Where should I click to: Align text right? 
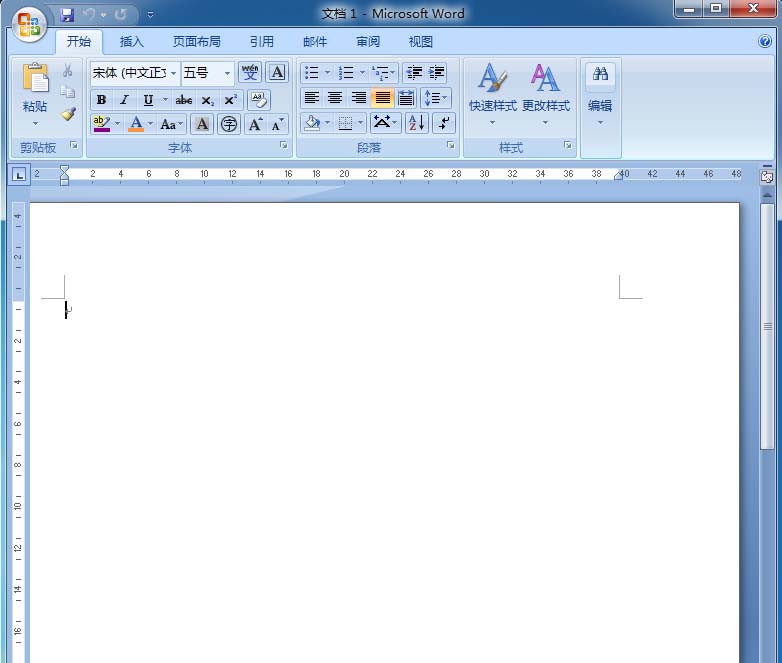point(359,98)
